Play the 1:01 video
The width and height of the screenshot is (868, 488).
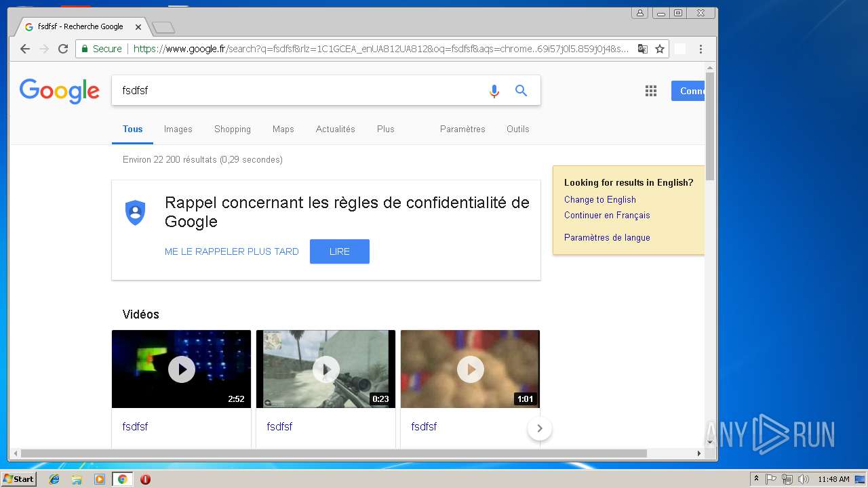(470, 369)
